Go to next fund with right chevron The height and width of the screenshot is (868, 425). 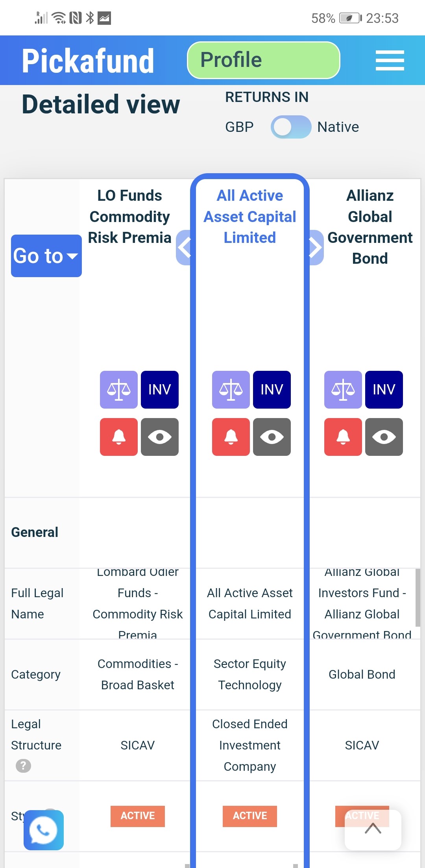316,248
